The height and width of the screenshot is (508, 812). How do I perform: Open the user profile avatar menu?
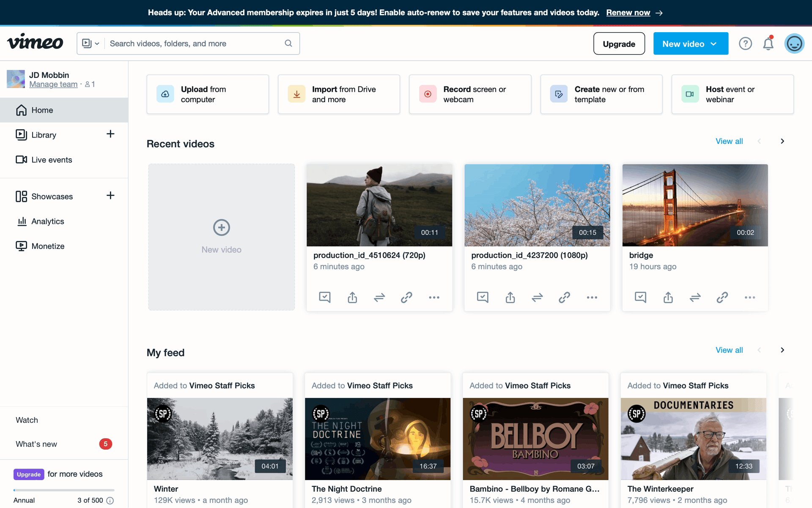pyautogui.click(x=794, y=44)
